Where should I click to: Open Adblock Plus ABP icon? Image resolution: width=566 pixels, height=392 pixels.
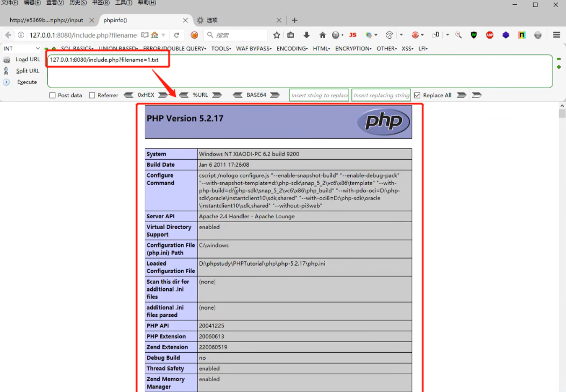coord(490,35)
